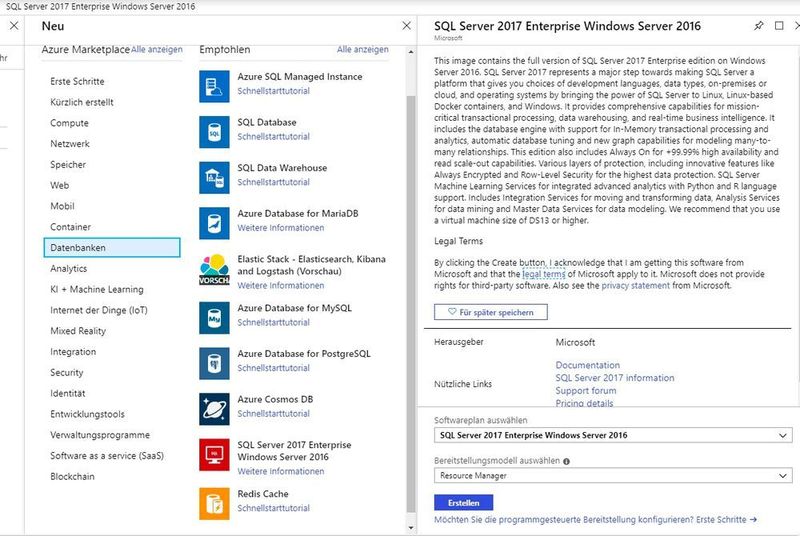Open the Azure Database for MariaDB icon
800x536 pixels.
tap(214, 223)
